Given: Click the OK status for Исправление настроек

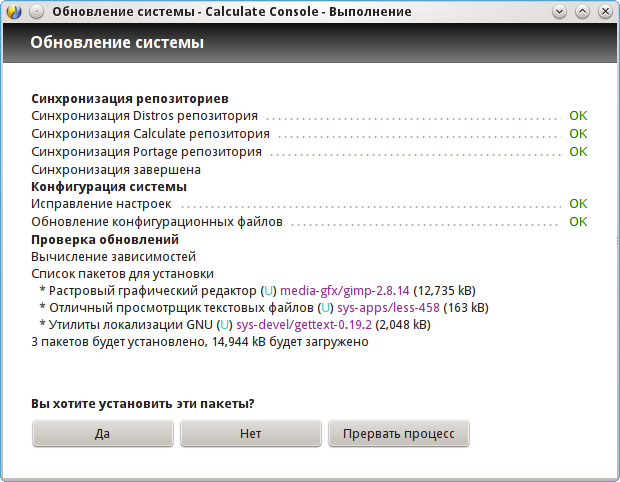Looking at the screenshot, I should click(578, 204).
